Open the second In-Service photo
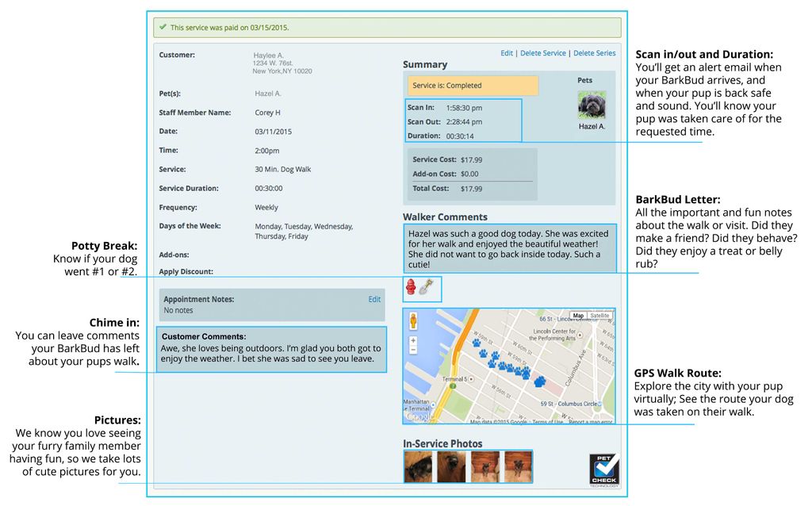 451,466
